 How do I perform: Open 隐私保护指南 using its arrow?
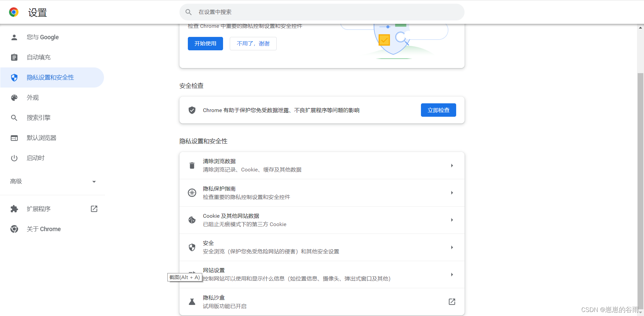(x=452, y=193)
